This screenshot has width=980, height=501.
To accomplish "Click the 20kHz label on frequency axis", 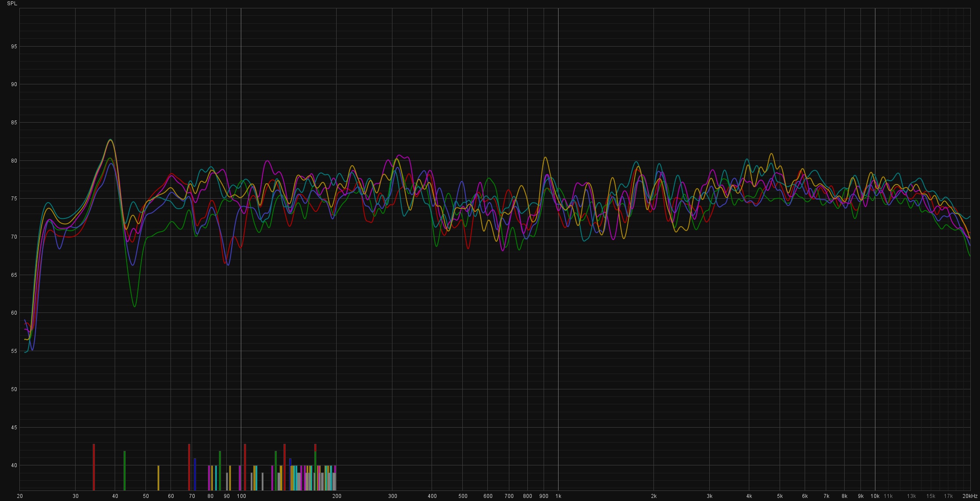I will tap(969, 496).
